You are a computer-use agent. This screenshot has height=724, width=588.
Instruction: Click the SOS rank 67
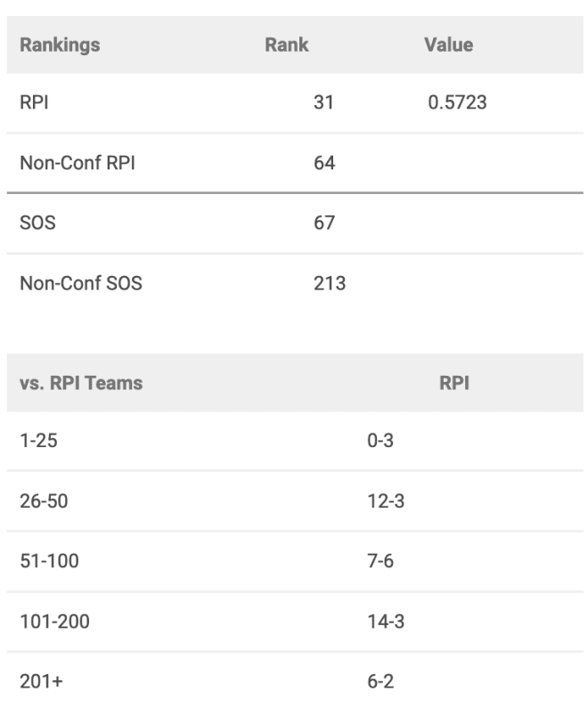[324, 223]
